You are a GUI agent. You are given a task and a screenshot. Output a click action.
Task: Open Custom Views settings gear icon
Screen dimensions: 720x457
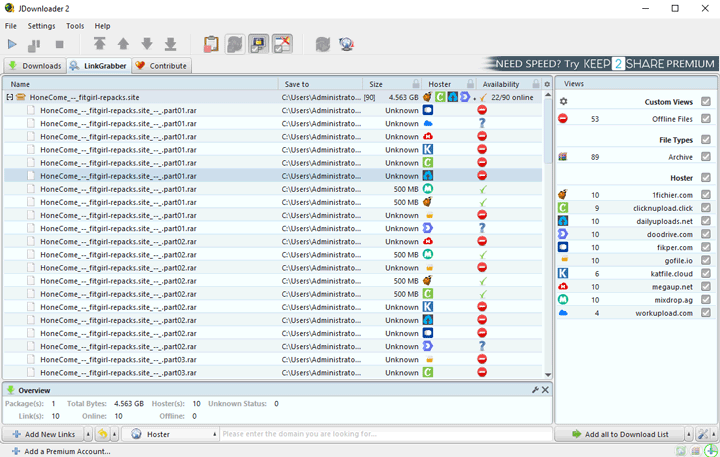563,102
